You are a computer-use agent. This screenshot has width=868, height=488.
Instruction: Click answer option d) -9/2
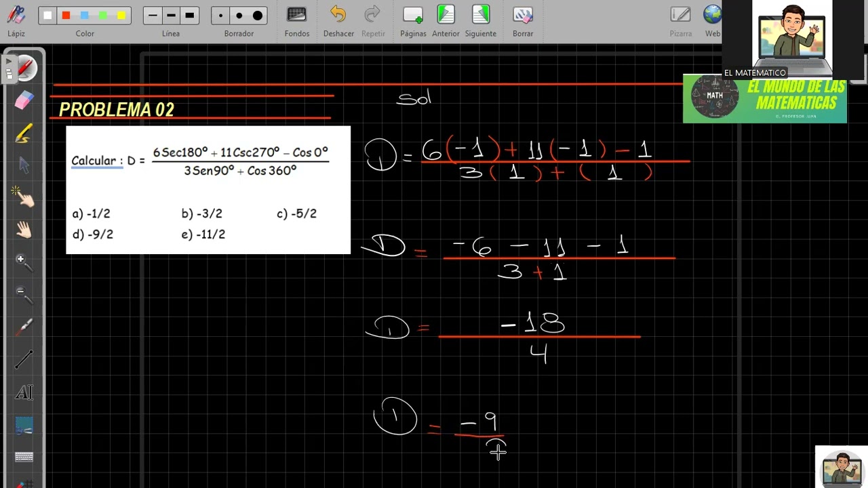(93, 235)
